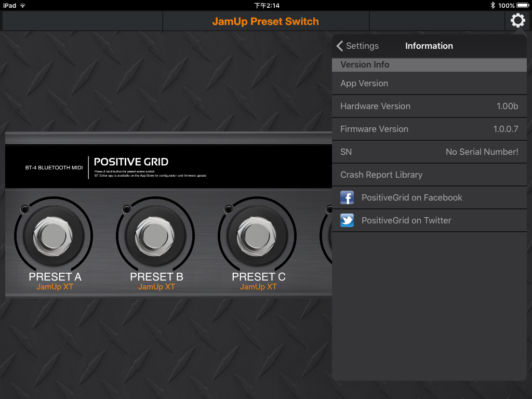The height and width of the screenshot is (399, 532).
Task: Go back to Settings
Action: pyautogui.click(x=357, y=46)
